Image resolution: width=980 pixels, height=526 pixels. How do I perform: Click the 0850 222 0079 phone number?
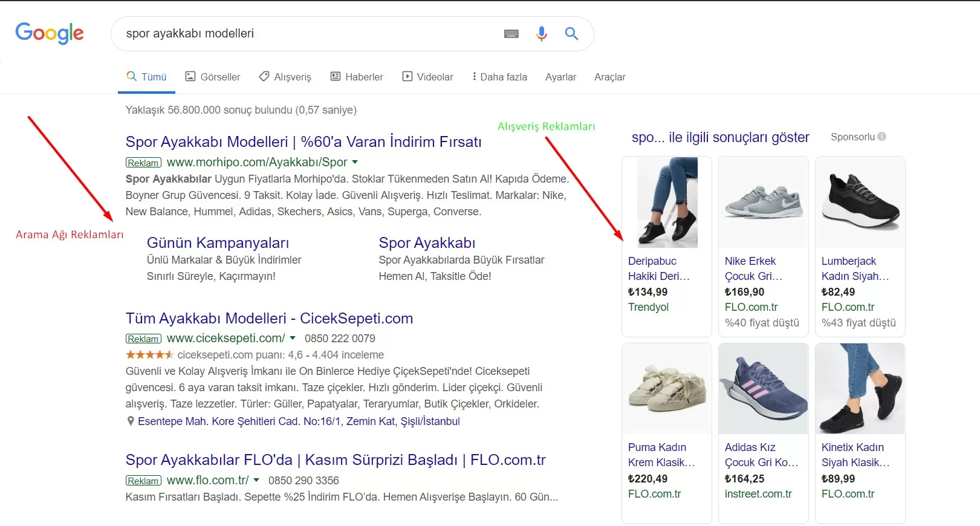tap(340, 339)
